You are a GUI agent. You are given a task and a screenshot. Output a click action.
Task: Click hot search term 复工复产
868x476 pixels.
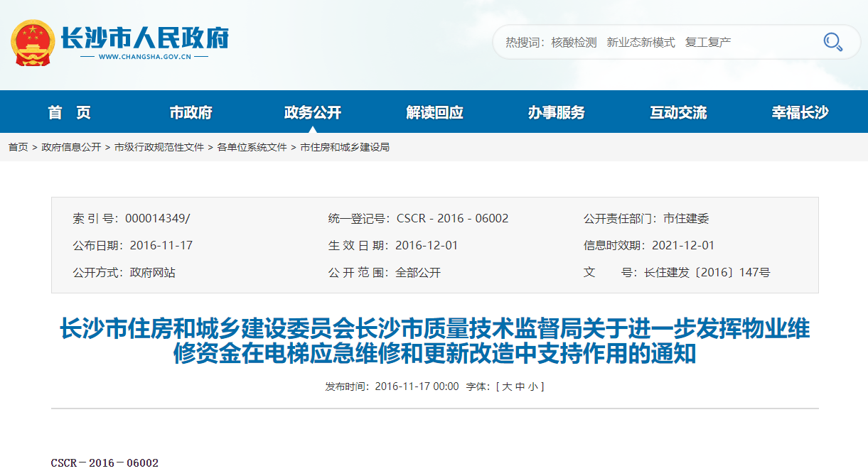[708, 43]
